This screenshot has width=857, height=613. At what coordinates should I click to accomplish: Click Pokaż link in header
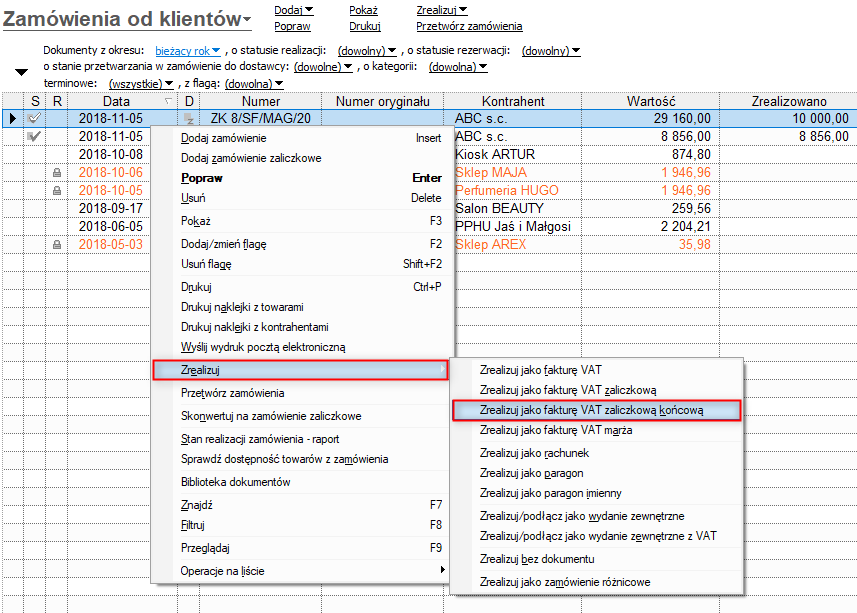pos(363,10)
